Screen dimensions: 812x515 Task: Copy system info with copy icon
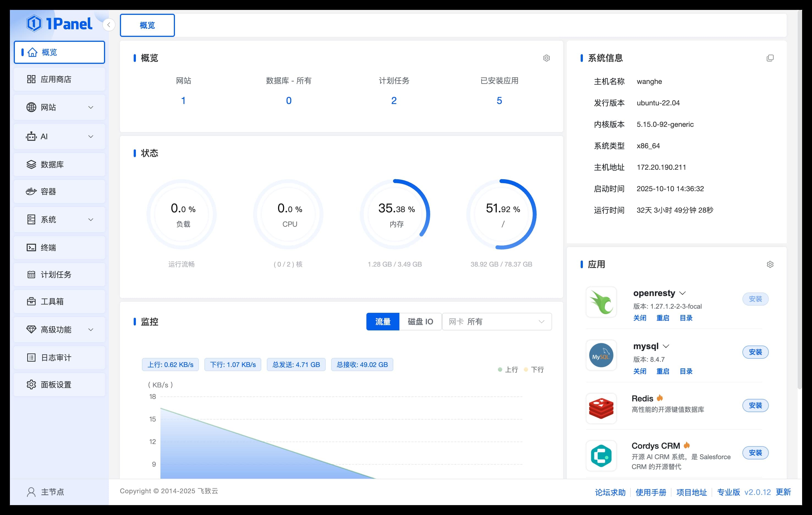(x=770, y=58)
